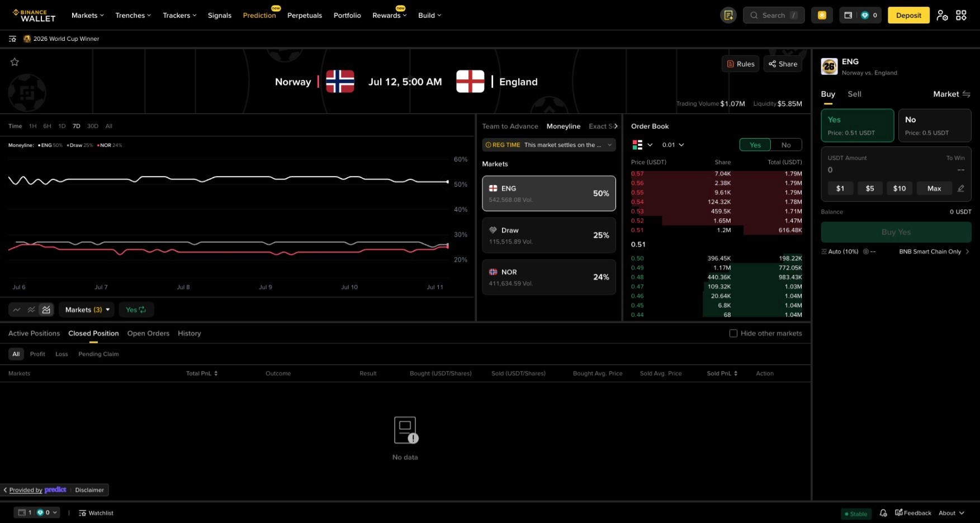980x523 pixels.
Task: Click the footer wallet count icon
Action: [22, 512]
